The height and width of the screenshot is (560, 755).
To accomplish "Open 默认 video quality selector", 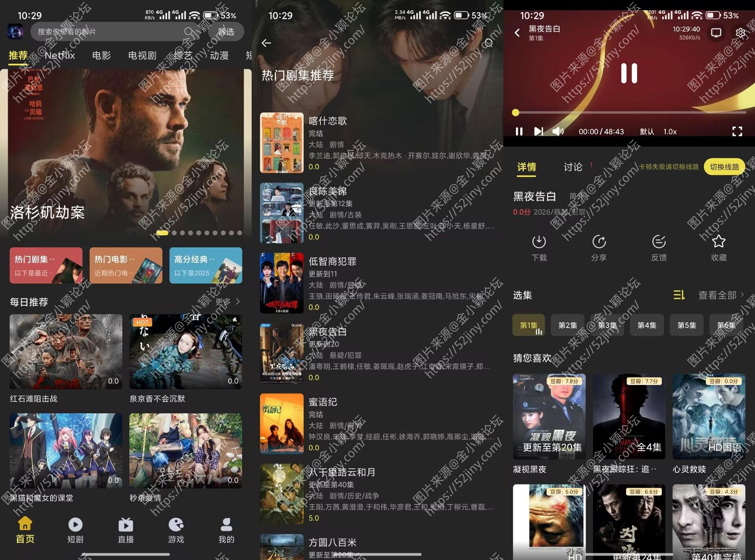I will (647, 131).
